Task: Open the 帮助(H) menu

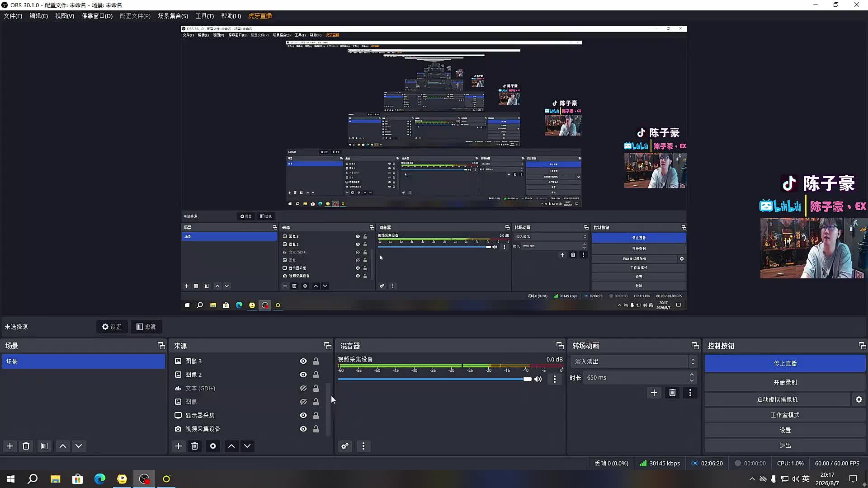Action: click(x=231, y=16)
